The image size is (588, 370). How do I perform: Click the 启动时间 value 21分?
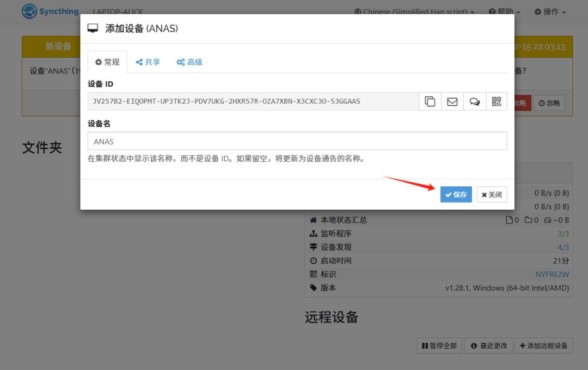coord(561,261)
